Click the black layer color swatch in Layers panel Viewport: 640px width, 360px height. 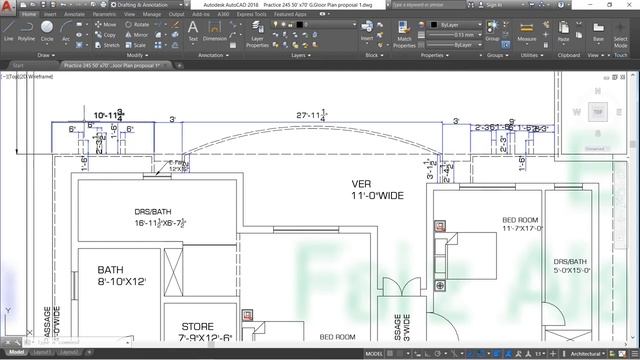pyautogui.click(x=300, y=24)
